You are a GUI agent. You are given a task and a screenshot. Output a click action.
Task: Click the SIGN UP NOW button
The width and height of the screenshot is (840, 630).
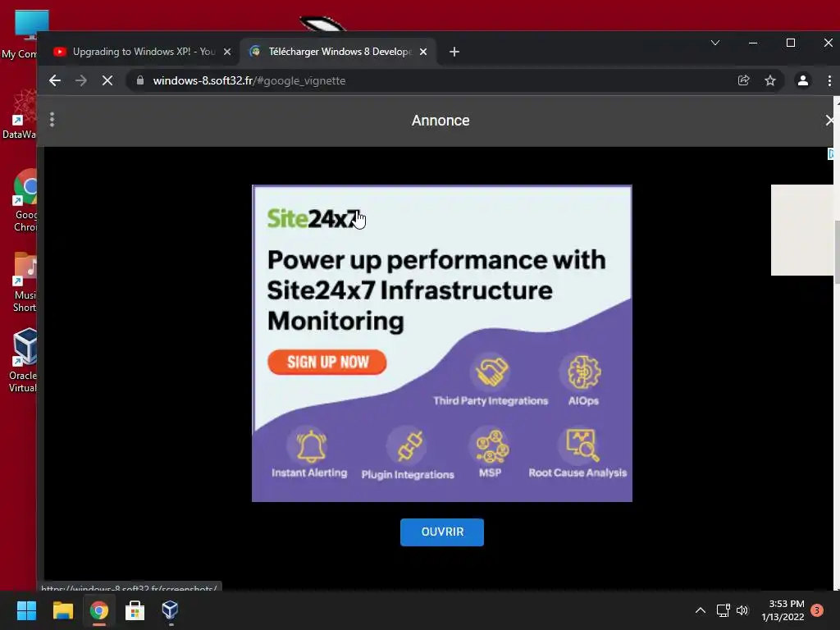tap(326, 362)
